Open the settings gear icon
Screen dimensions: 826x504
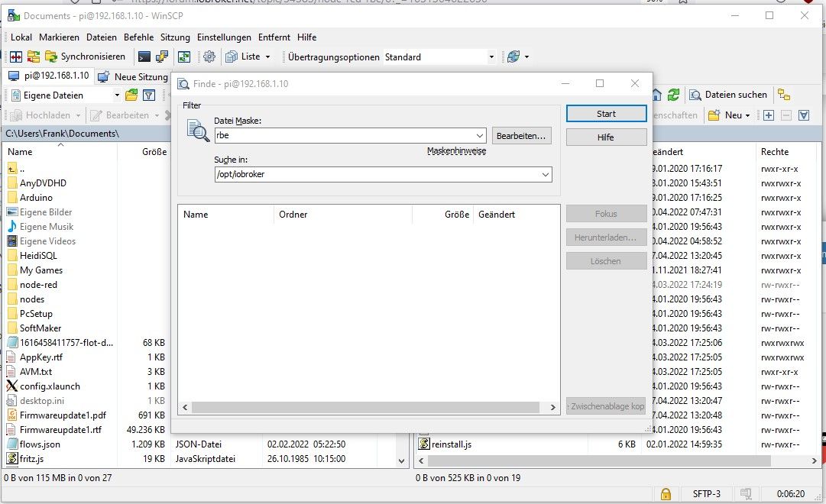click(x=209, y=57)
